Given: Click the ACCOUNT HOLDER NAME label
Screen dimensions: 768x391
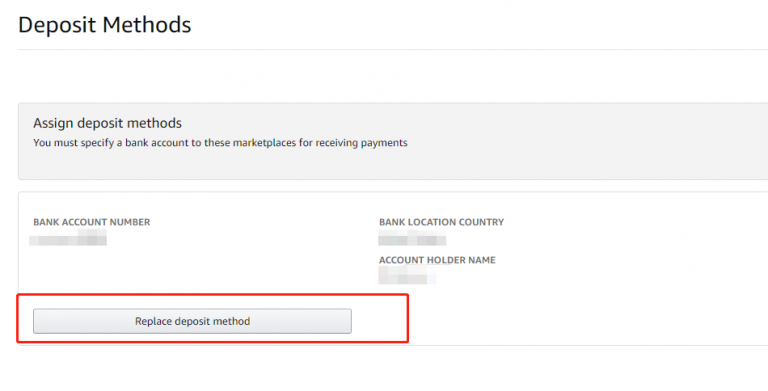Looking at the screenshot, I should tap(437, 260).
